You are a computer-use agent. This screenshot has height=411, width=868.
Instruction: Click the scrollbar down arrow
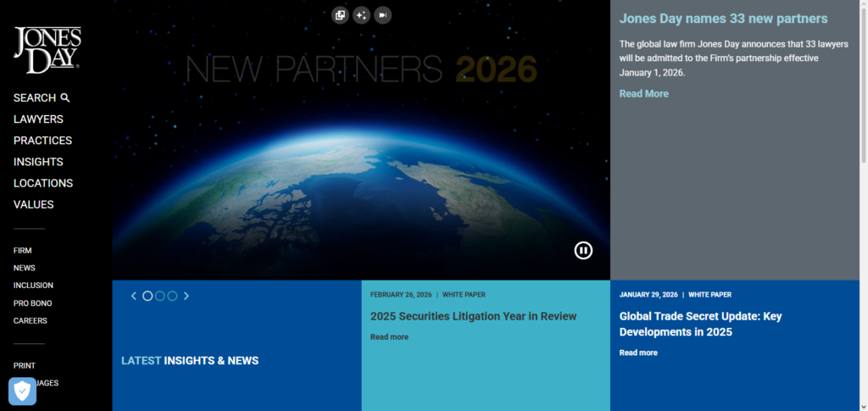point(864,407)
